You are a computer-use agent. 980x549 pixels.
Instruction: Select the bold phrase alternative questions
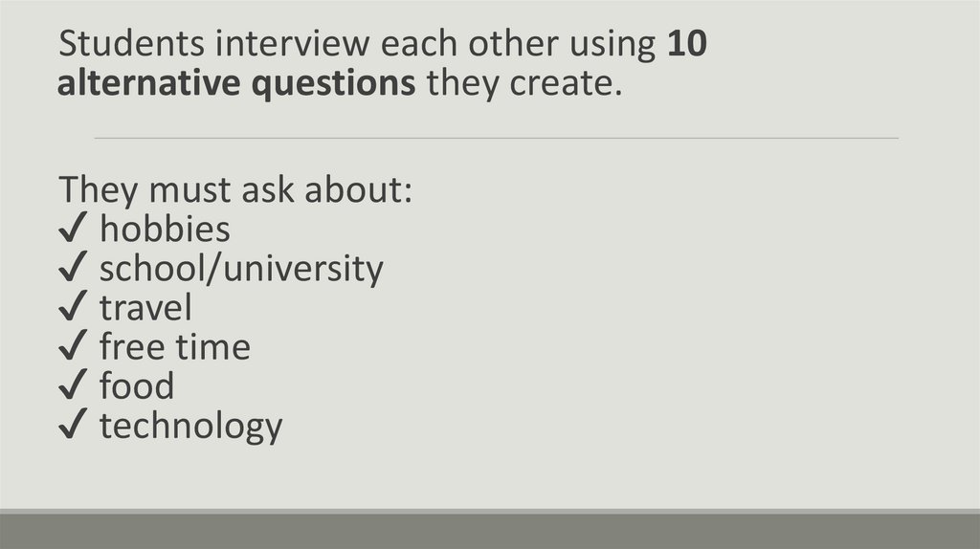[x=236, y=84]
